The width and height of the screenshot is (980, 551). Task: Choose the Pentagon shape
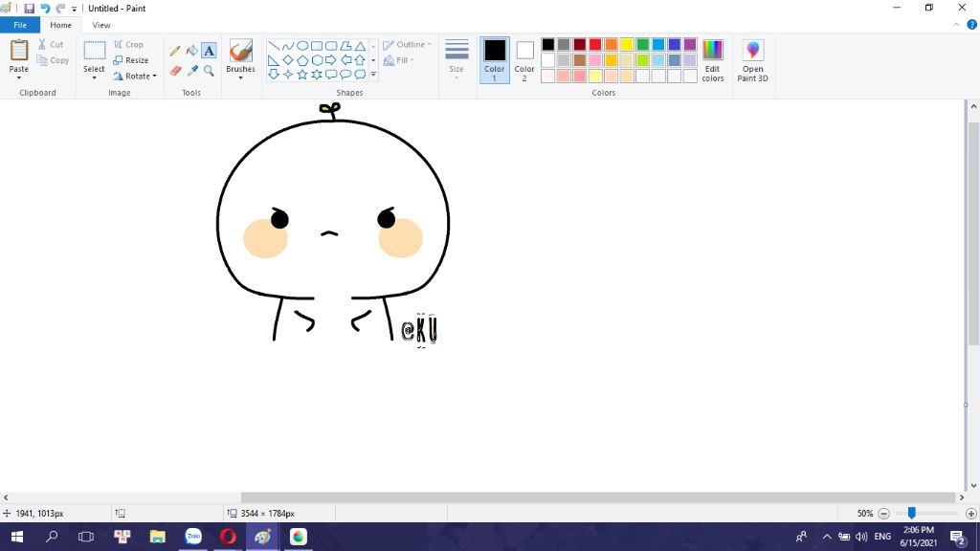click(x=302, y=60)
